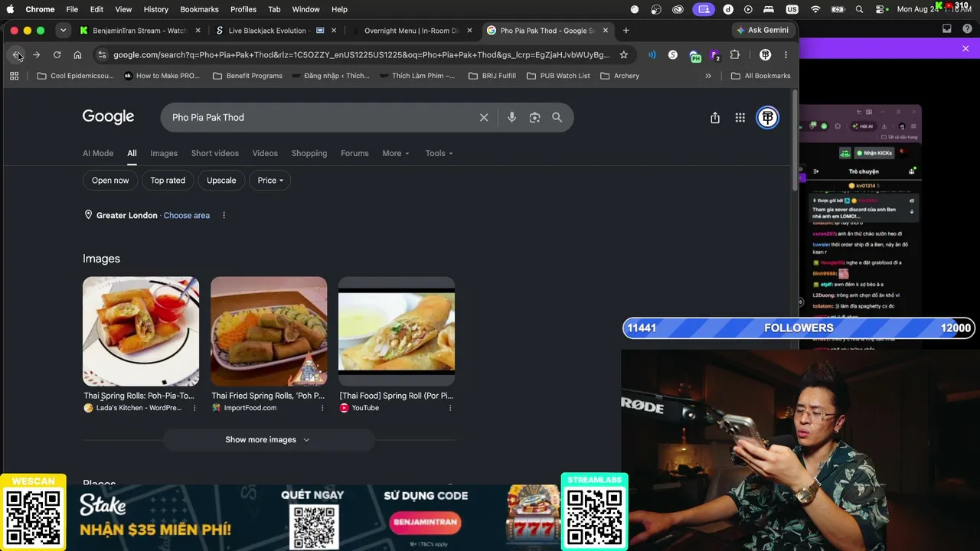
Task: Switch to the Short videos tab
Action: coord(215,153)
